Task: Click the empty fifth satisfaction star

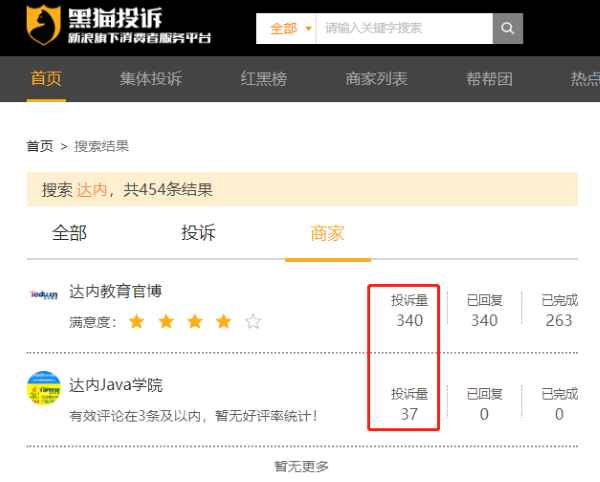Action: coord(253,321)
